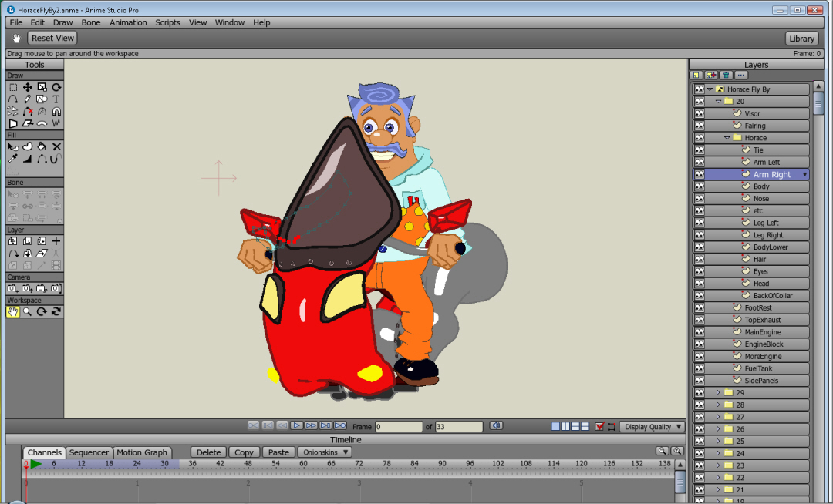This screenshot has width=833, height=504.
Task: Toggle visibility of the Body layer
Action: 698,186
